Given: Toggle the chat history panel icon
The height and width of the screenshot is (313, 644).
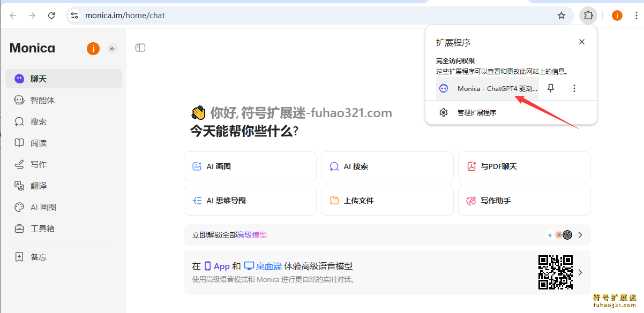Looking at the screenshot, I should point(140,48).
